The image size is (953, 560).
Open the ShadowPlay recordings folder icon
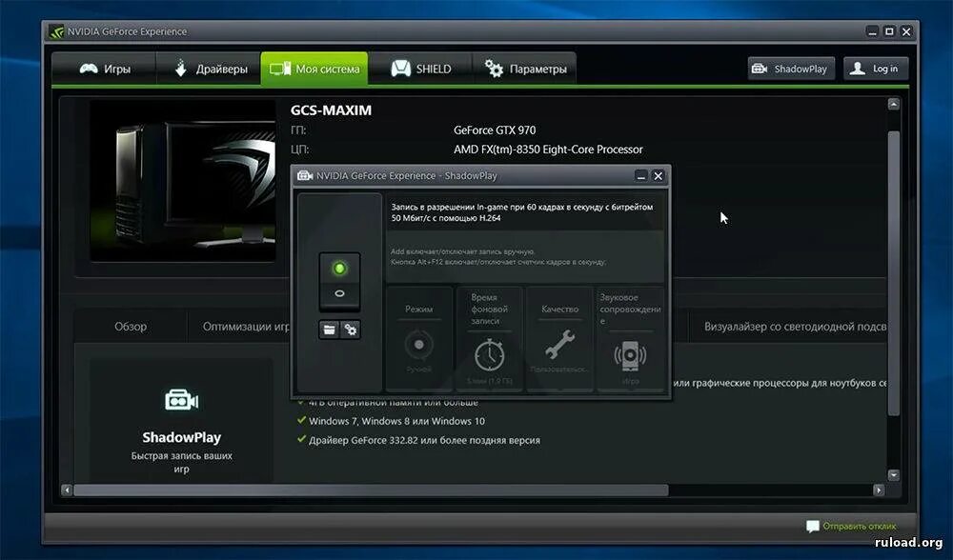329,330
